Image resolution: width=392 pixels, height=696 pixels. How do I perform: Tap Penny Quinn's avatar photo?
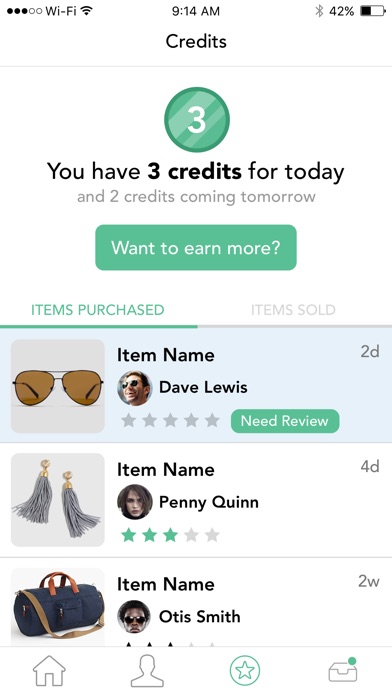tap(135, 502)
